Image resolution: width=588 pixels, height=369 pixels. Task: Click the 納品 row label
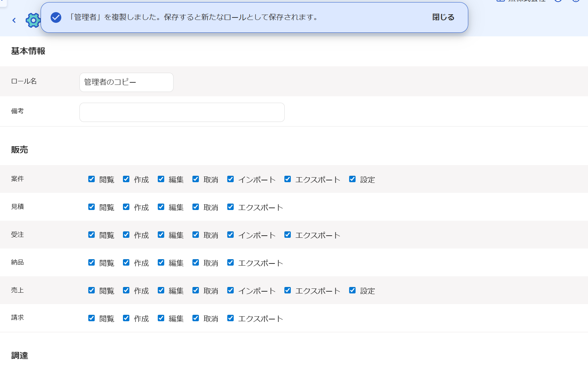[x=17, y=262]
